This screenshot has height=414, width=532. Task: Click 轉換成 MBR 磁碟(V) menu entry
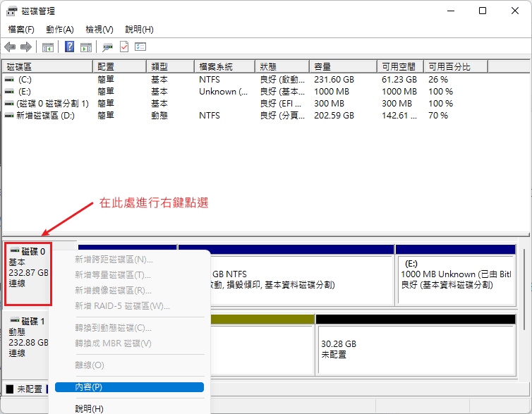pyautogui.click(x=129, y=343)
